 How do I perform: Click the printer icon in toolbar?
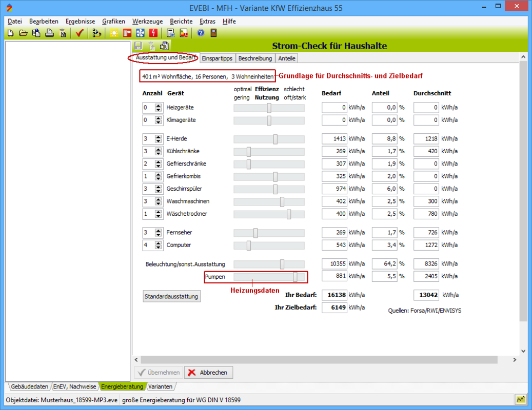pos(49,33)
